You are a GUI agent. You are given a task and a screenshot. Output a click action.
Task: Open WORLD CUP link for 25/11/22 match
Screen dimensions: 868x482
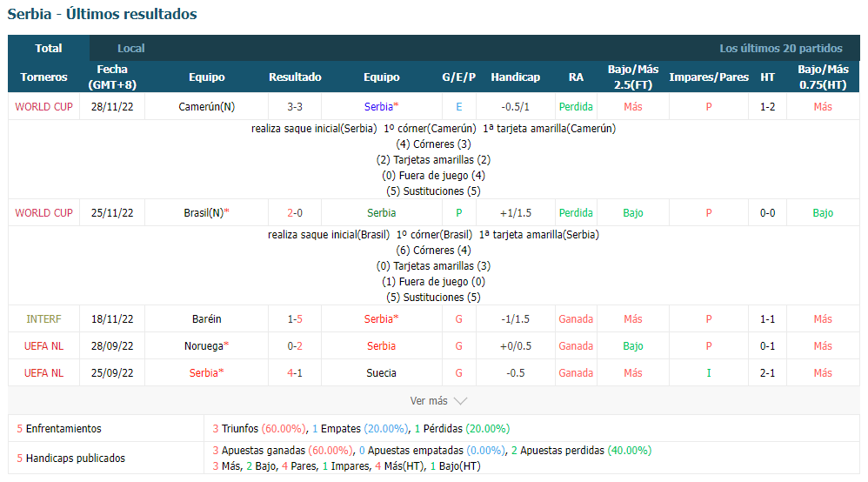43,213
